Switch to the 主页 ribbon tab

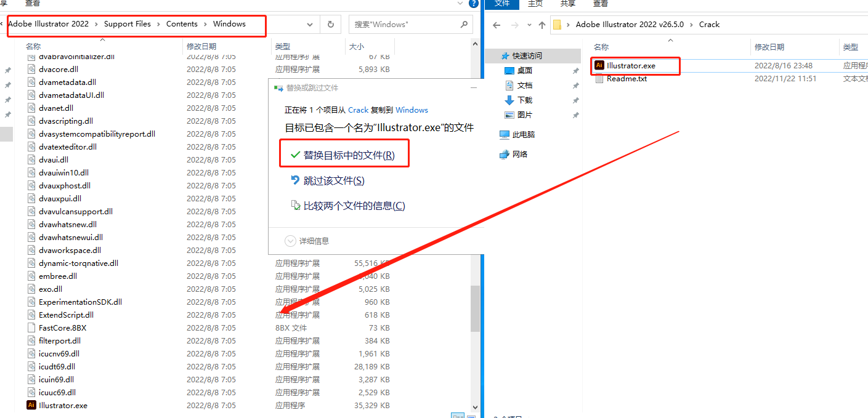point(535,4)
